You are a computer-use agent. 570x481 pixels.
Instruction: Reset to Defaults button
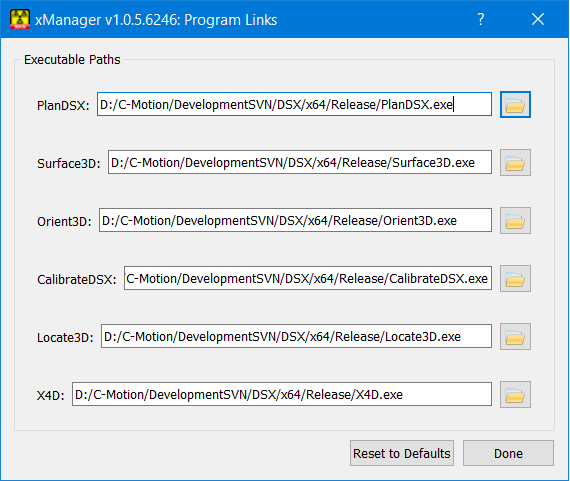[402, 453]
